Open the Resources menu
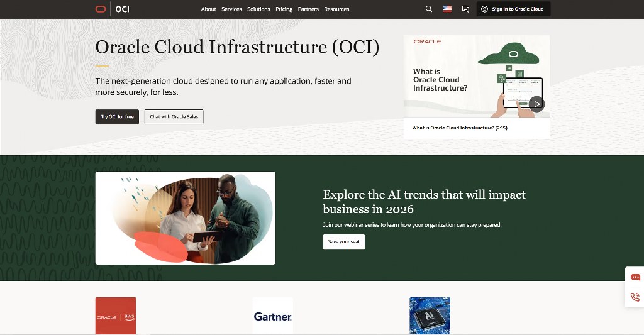Screen dimensions: 644x335 pyautogui.click(x=336, y=9)
